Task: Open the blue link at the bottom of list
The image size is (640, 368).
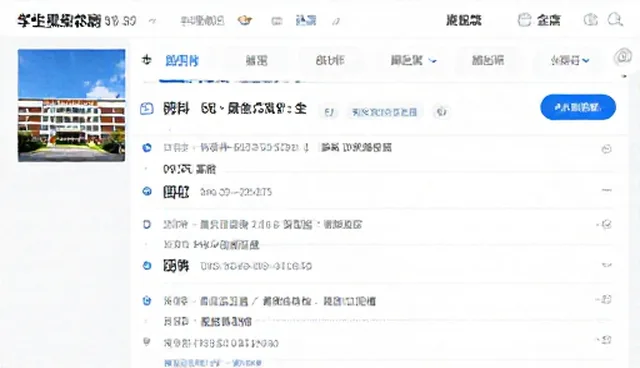Action: (x=213, y=362)
